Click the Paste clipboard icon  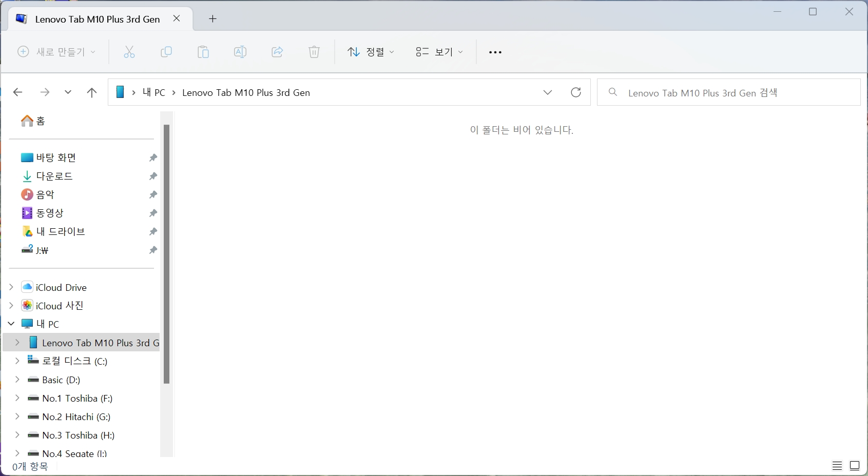(203, 52)
